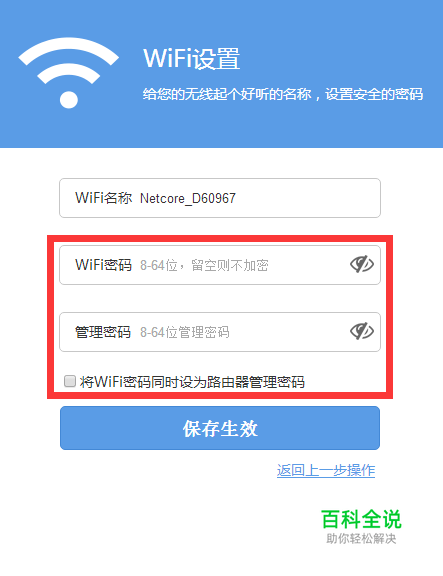Screen dimensions: 443x576
Task: Click the green 百科全说 watermark logo
Action: point(361,519)
